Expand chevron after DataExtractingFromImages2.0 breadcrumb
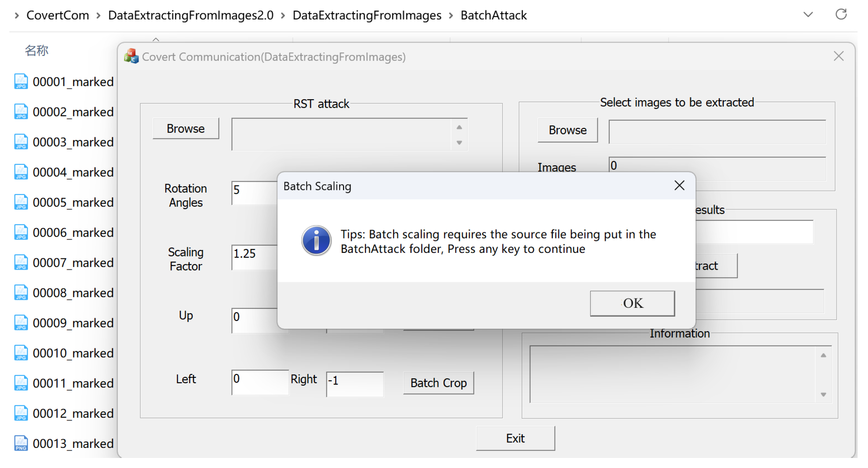Viewport: 868px width, 468px height. 283,15
